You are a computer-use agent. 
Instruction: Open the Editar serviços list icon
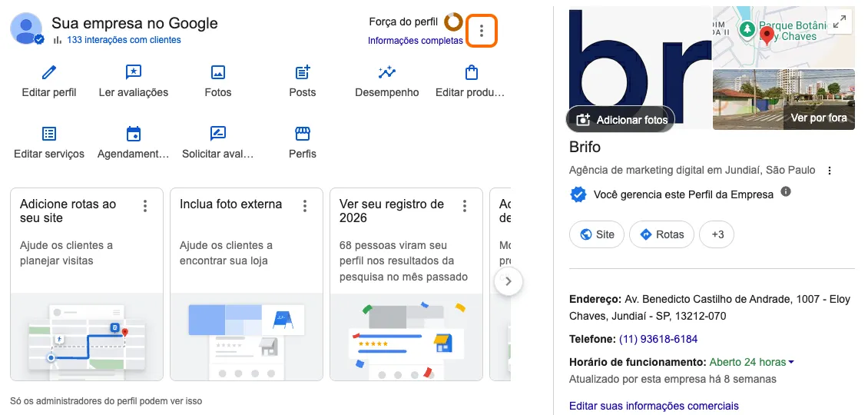[49, 134]
